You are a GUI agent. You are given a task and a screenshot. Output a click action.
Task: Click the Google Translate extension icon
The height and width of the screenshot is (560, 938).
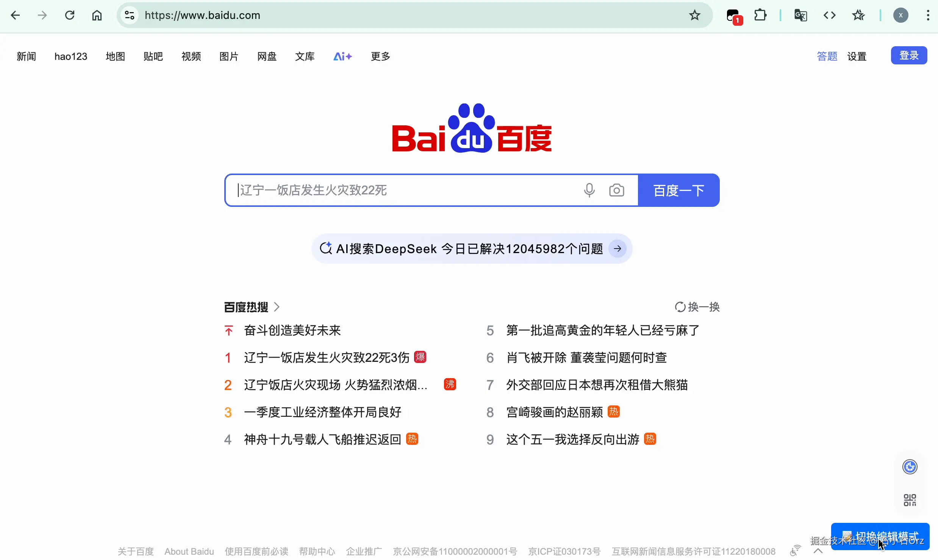pos(800,15)
